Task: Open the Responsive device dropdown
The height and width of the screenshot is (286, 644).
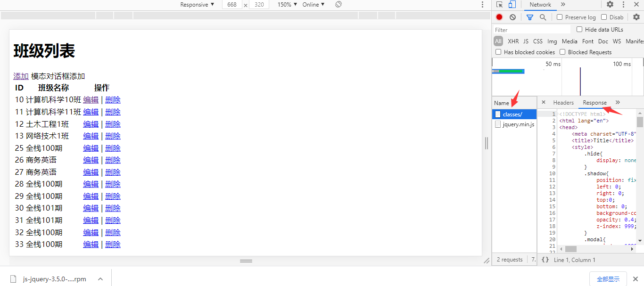Action: (x=197, y=5)
